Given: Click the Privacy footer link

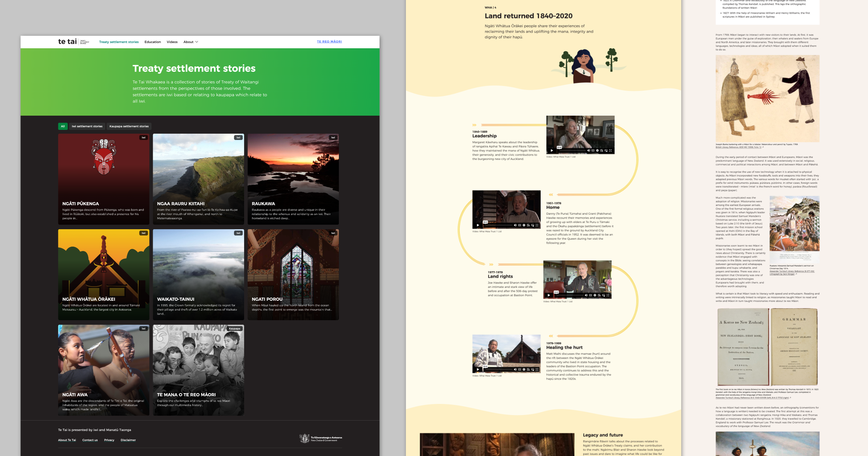Looking at the screenshot, I should [x=109, y=440].
